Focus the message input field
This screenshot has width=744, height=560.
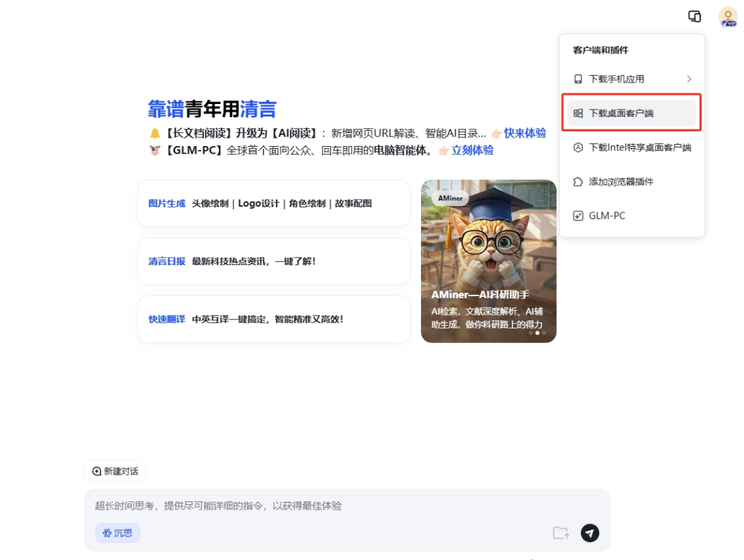coord(347,506)
